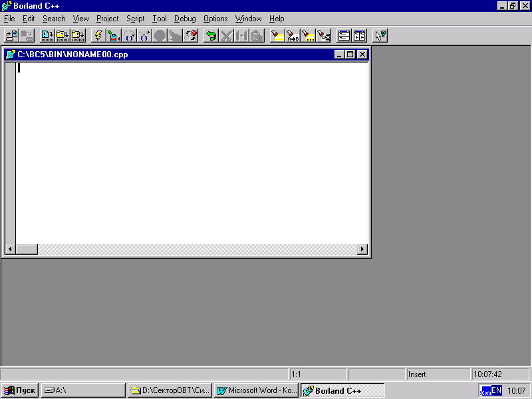Open the Window menu
The image size is (532, 399).
point(248,19)
